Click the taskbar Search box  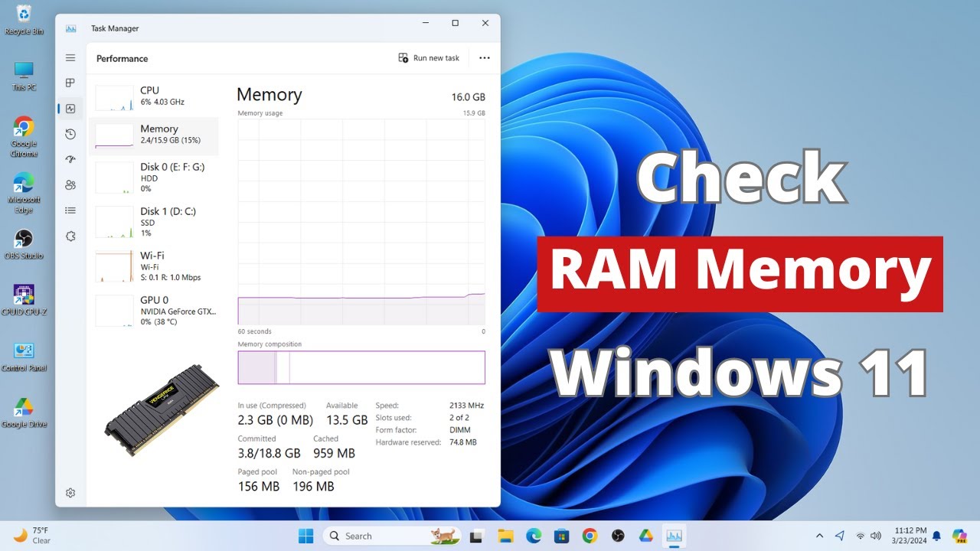point(392,536)
